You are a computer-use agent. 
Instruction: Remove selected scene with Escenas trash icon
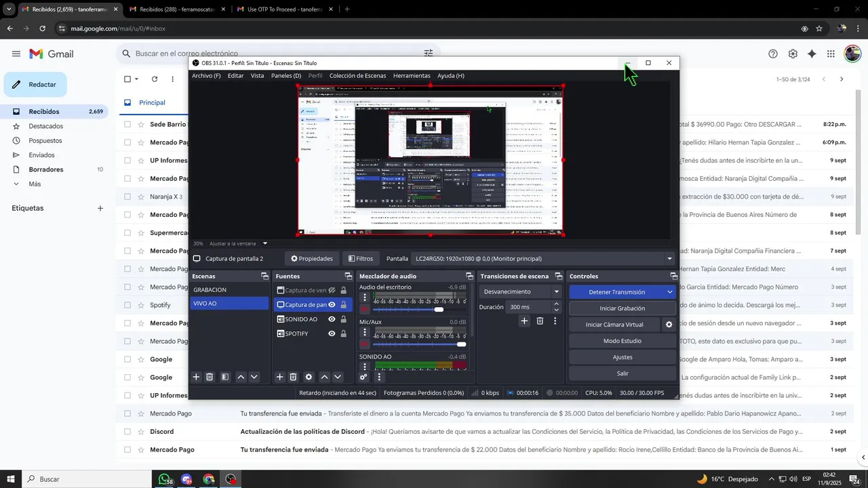pyautogui.click(x=210, y=377)
